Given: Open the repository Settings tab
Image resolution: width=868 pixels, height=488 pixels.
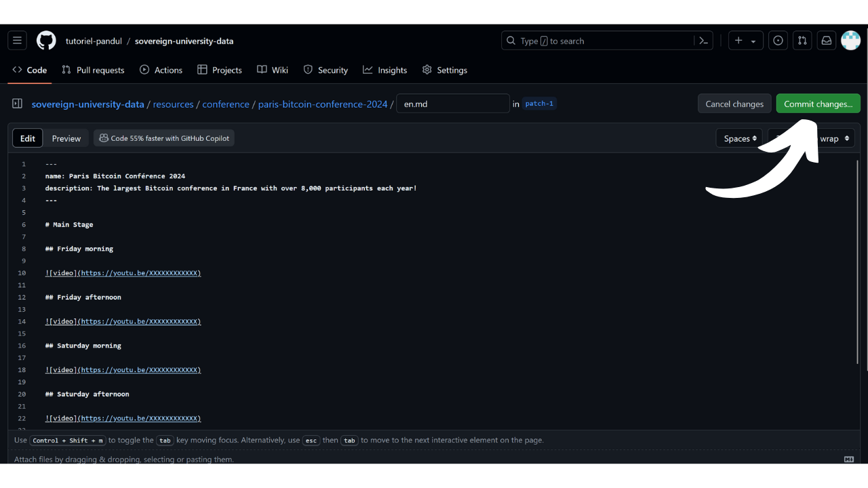Looking at the screenshot, I should [x=445, y=70].
